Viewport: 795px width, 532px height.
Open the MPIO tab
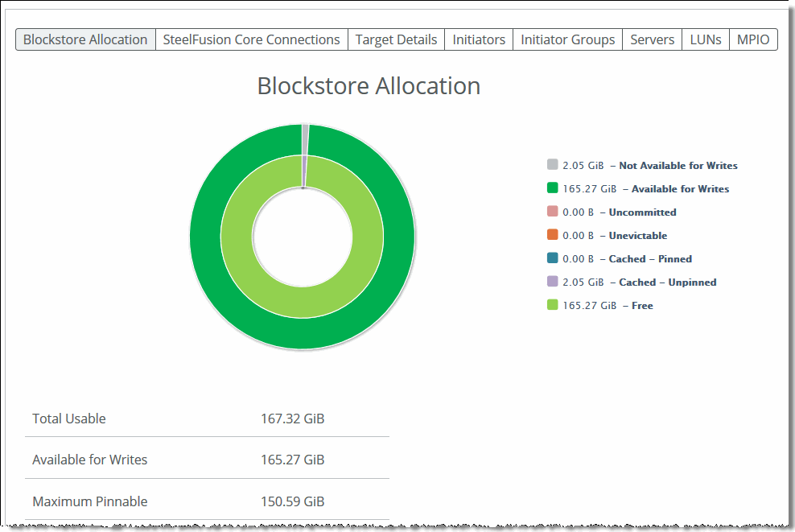pyautogui.click(x=753, y=39)
